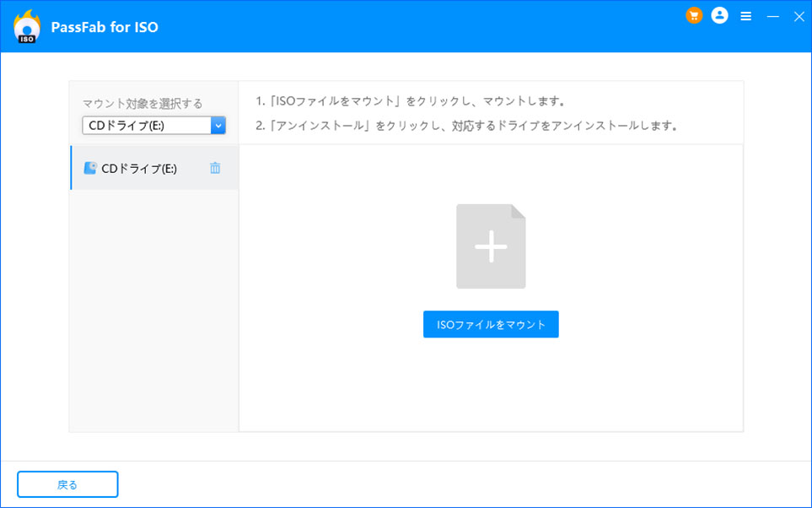Open the hamburger menu in title bar
Image resolution: width=812 pixels, height=508 pixels.
point(745,17)
